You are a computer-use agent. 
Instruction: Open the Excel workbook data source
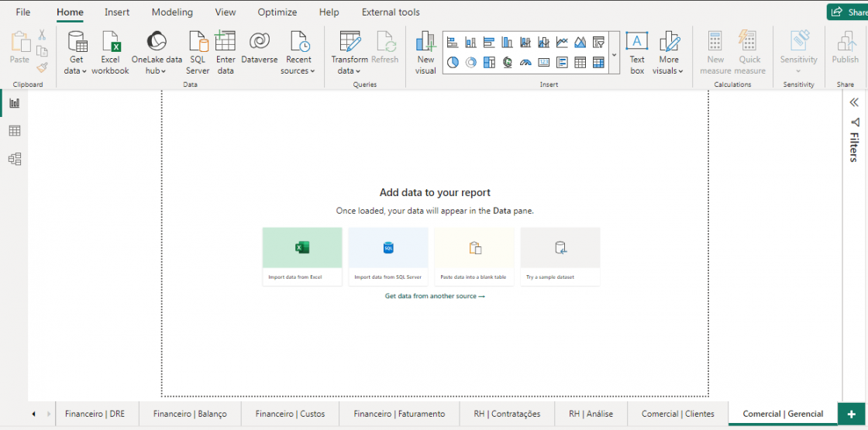pyautogui.click(x=110, y=53)
